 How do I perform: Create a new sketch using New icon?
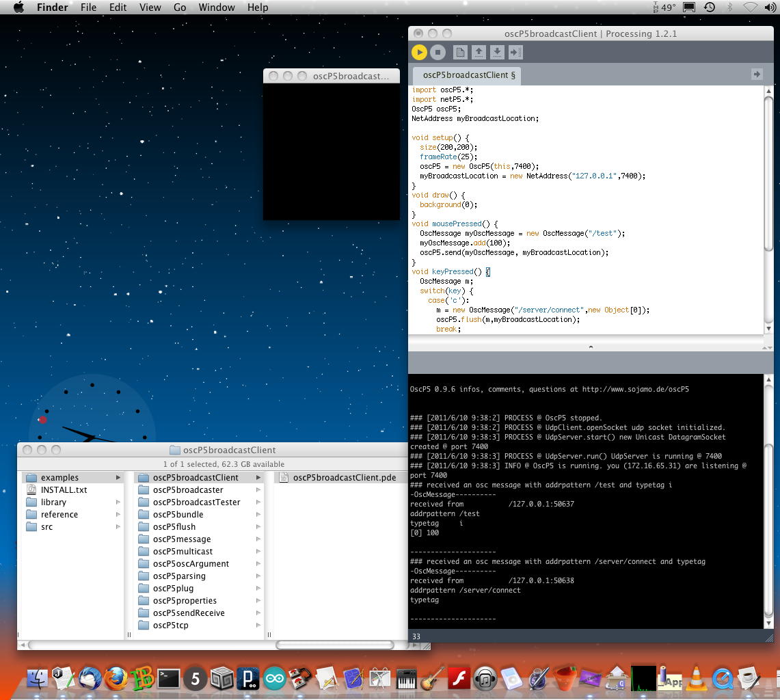click(460, 52)
